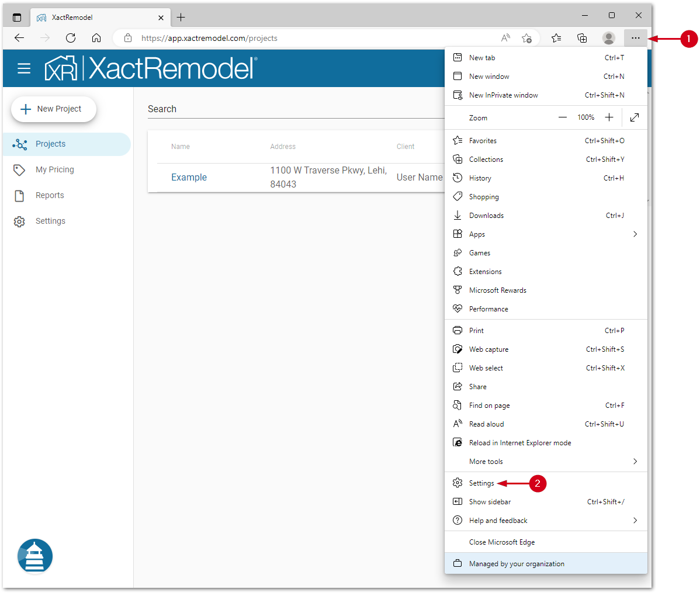Open History from the browser menu

tap(481, 178)
